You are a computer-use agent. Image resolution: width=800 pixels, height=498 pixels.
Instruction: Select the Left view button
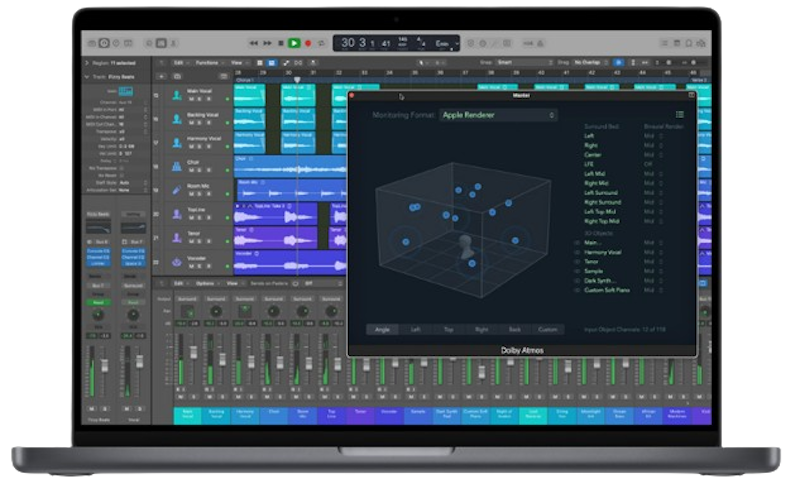(x=416, y=330)
